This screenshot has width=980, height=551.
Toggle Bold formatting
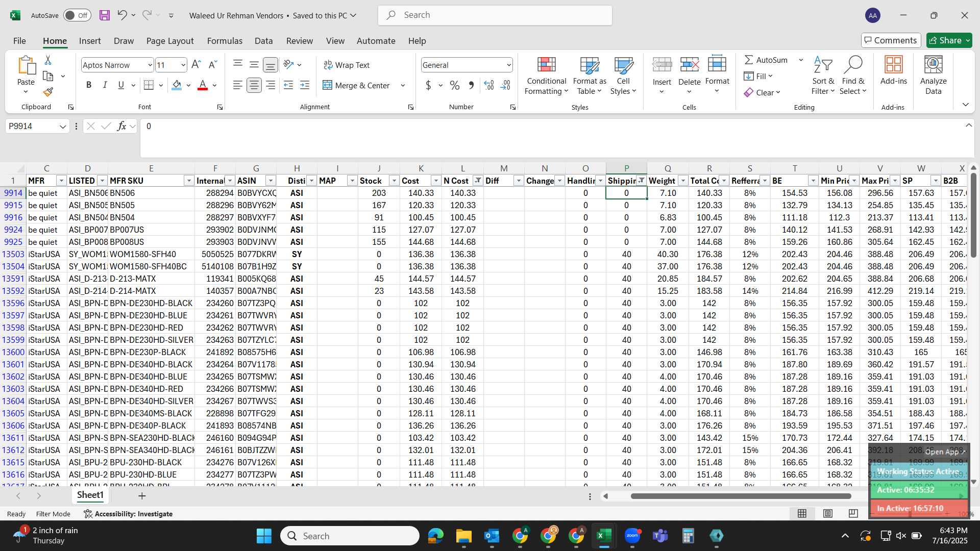point(89,85)
